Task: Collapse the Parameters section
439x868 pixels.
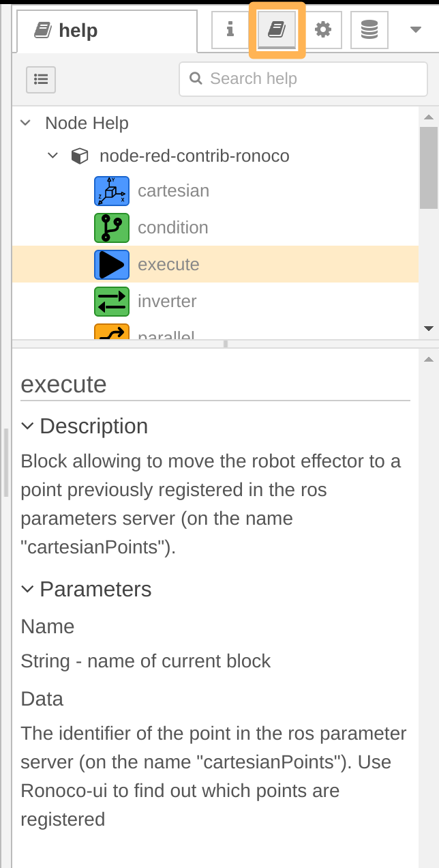Action: tap(27, 589)
